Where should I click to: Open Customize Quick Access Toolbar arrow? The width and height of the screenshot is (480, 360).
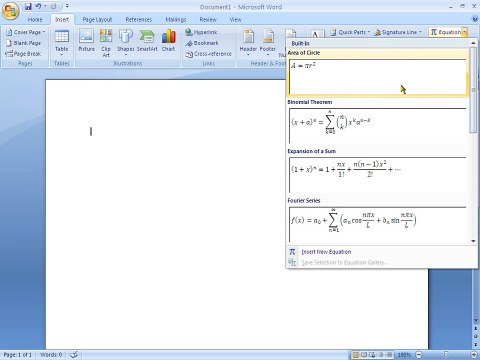[67, 6]
